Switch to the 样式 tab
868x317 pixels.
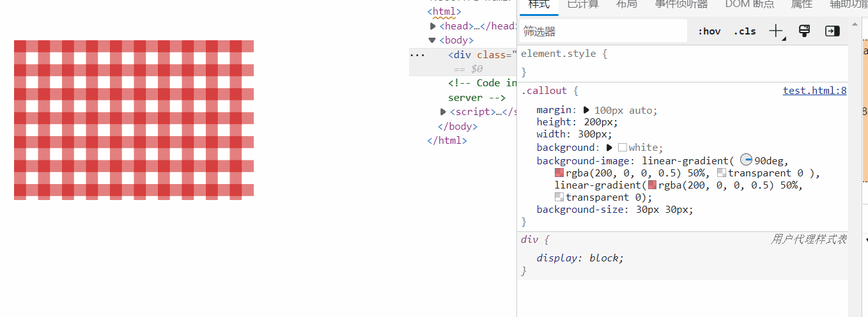(x=538, y=4)
